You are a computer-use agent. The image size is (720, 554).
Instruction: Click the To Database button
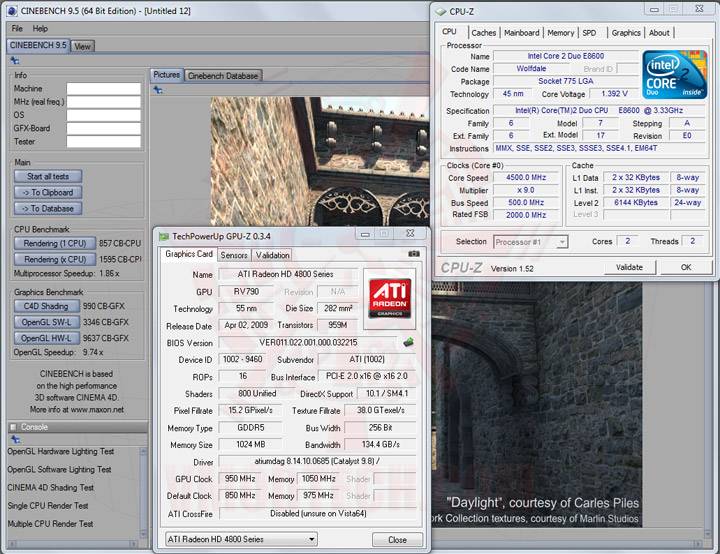tap(48, 209)
